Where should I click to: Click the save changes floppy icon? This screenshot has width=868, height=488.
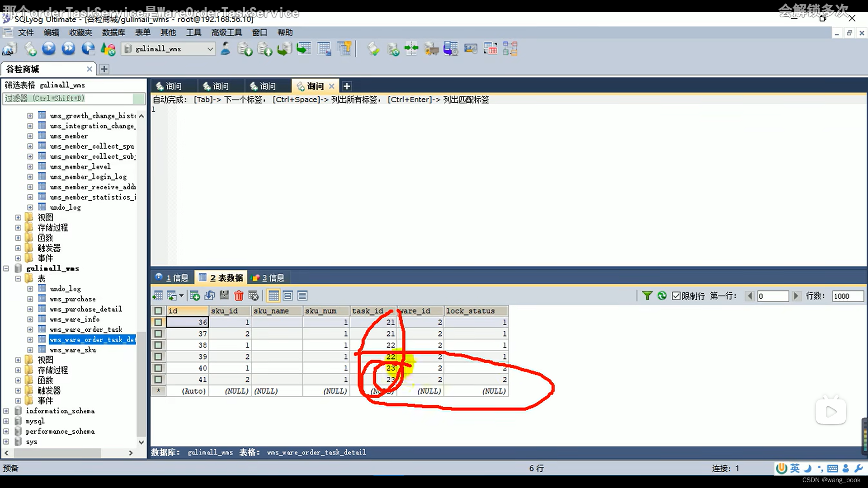point(224,296)
